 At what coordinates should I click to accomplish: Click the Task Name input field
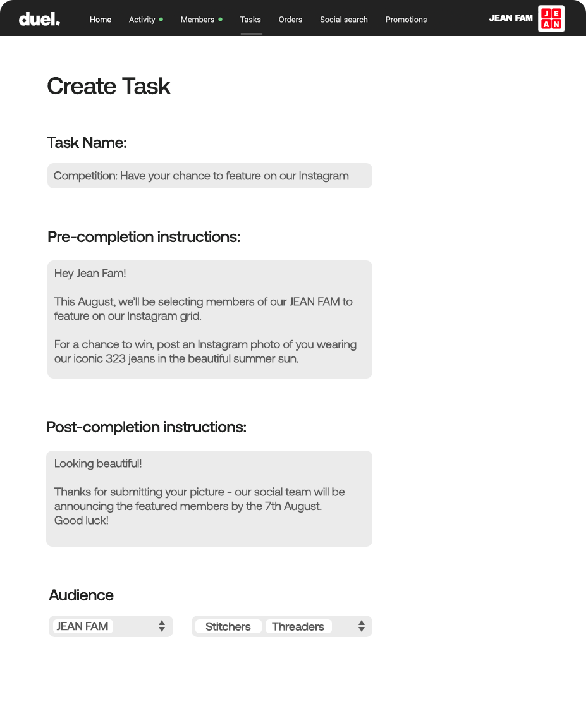pyautogui.click(x=209, y=176)
